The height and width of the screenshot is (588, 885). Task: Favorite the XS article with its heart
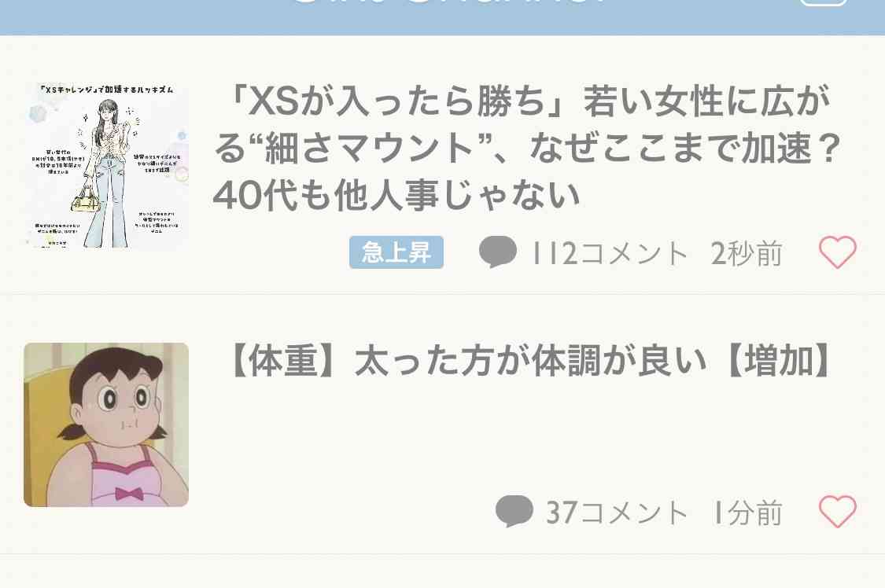pos(838,252)
